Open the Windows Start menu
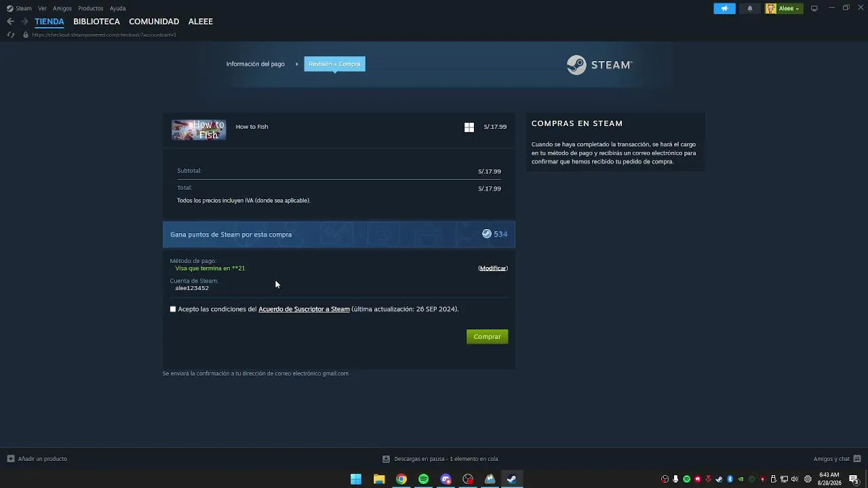 tap(356, 479)
